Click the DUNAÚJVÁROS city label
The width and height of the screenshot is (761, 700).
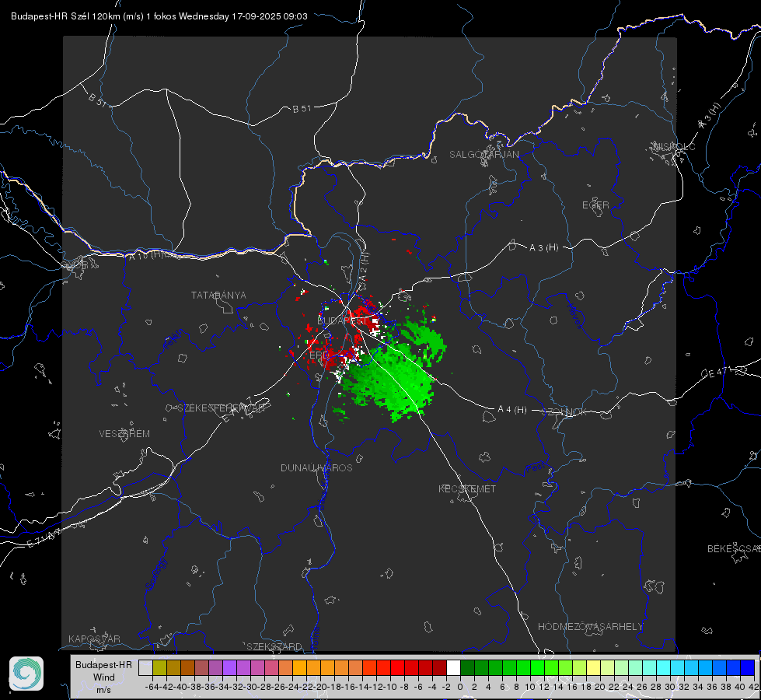316,467
